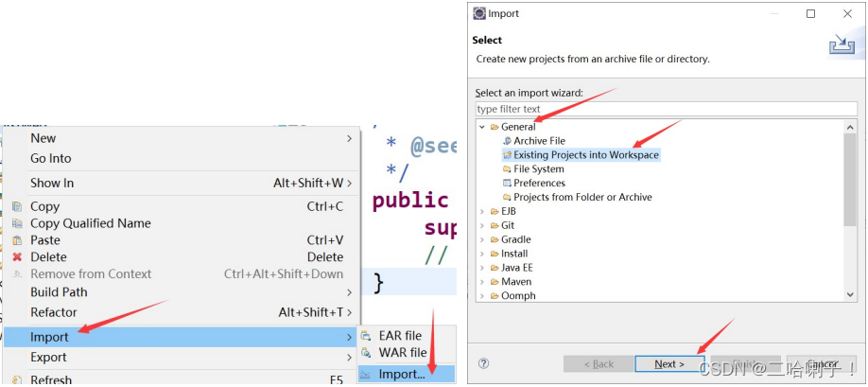Expand the Oomph category

(482, 295)
